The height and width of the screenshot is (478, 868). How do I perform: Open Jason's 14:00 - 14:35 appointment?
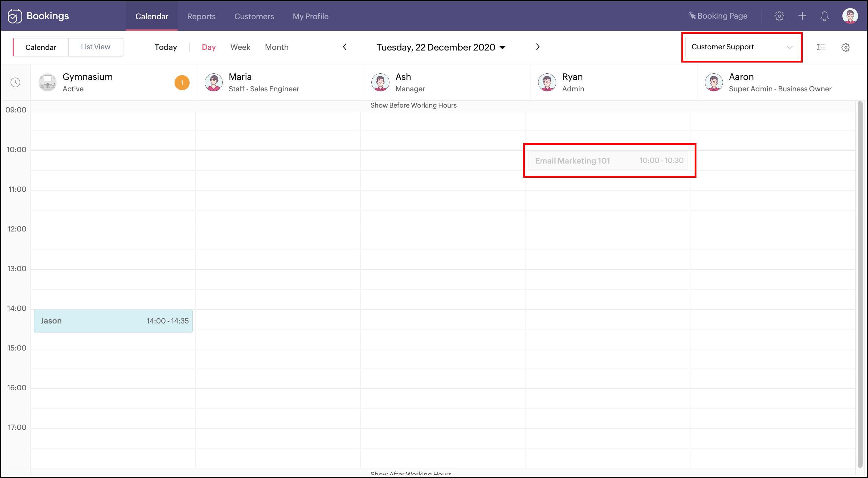tap(113, 321)
